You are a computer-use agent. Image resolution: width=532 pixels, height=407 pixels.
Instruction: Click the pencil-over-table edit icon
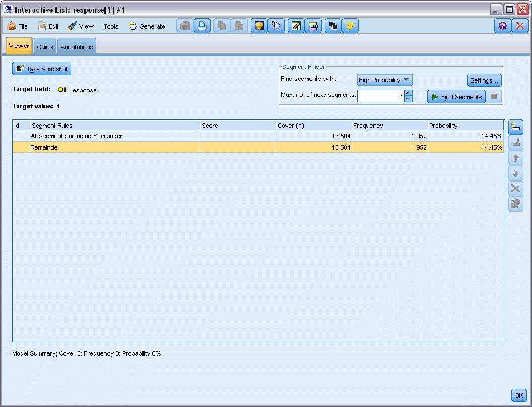(296, 26)
